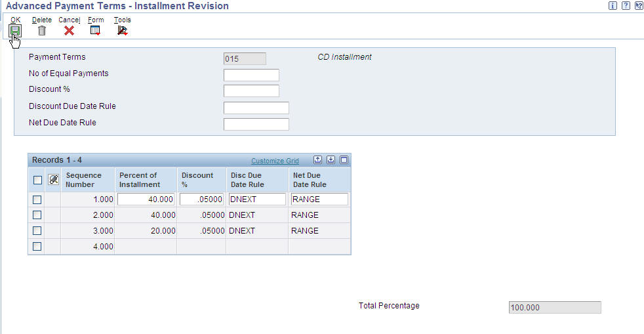Maximize the grid with square icon
The image size is (644, 334).
point(344,160)
